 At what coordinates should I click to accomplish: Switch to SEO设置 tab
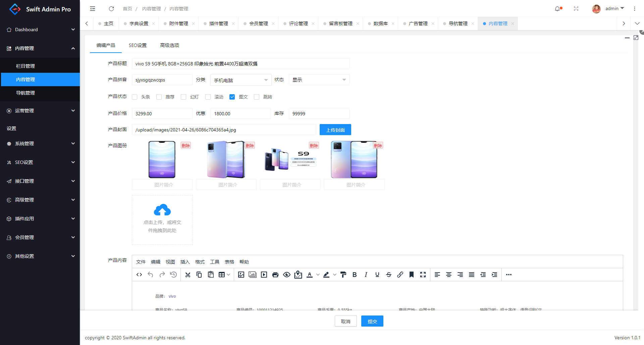pos(138,45)
